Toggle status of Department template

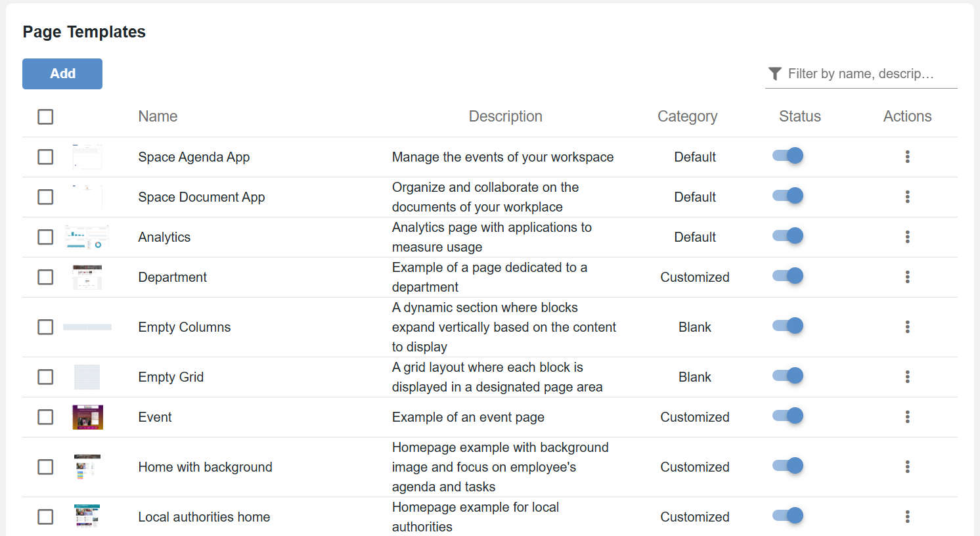[788, 276]
